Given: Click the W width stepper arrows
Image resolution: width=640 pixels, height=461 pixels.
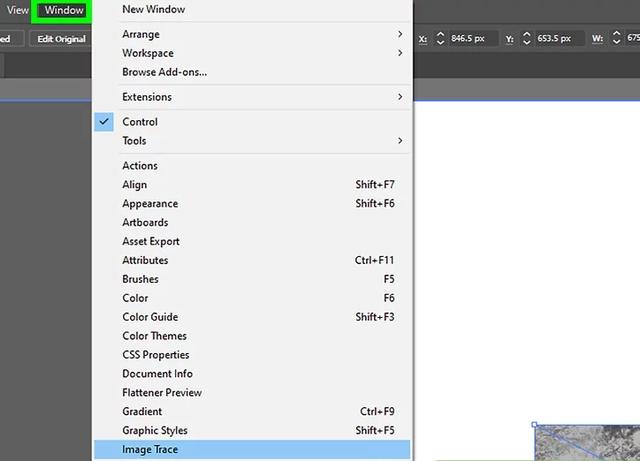Looking at the screenshot, I should [616, 38].
